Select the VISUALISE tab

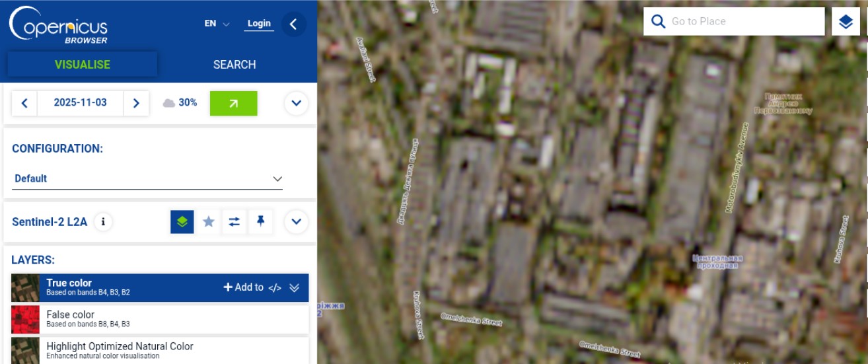[83, 65]
